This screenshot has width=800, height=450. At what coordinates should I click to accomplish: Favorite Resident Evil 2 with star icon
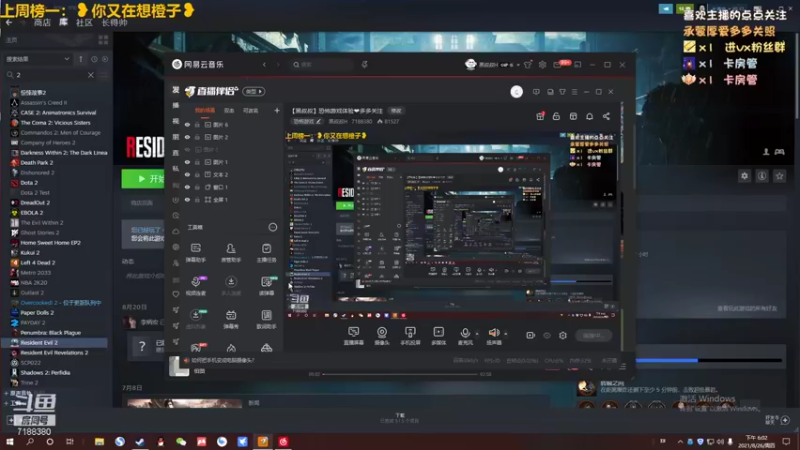pyautogui.click(x=779, y=176)
